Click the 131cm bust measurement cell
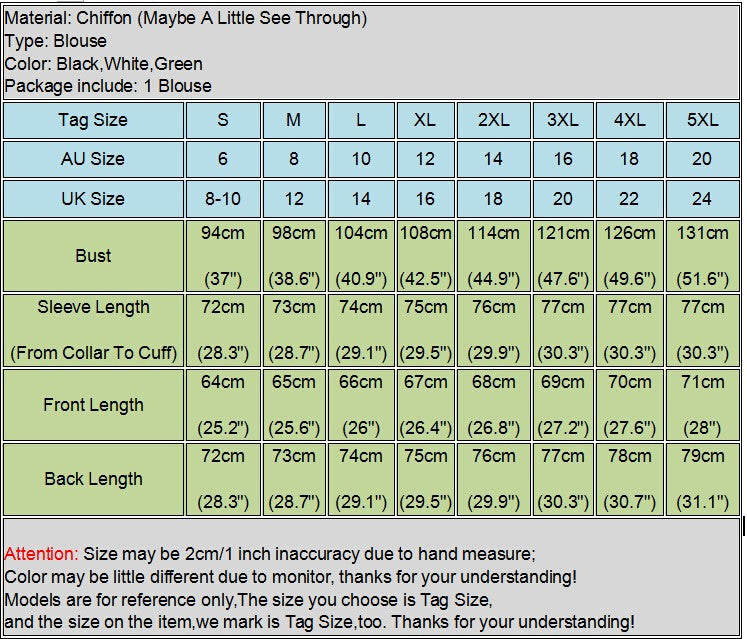747x639 pixels. [702, 255]
